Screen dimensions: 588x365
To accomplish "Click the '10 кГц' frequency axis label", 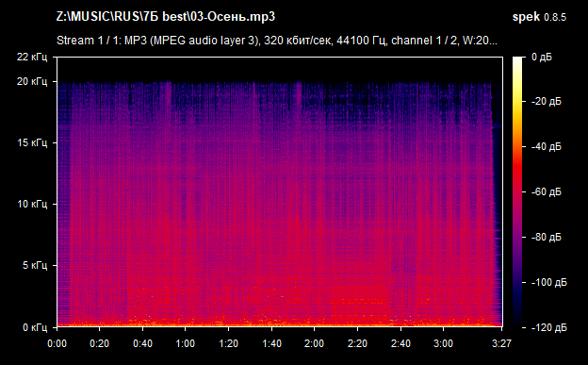I will click(x=32, y=204).
